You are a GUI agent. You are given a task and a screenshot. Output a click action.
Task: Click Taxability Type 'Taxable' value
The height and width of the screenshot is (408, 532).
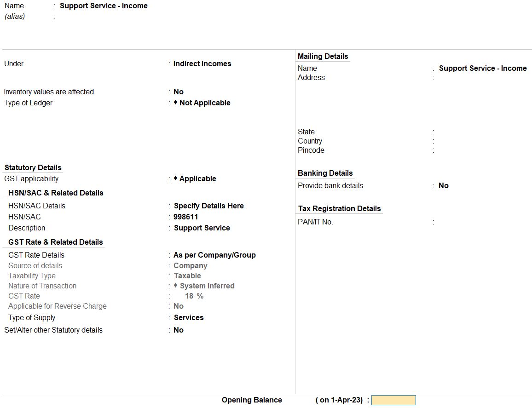(x=187, y=276)
